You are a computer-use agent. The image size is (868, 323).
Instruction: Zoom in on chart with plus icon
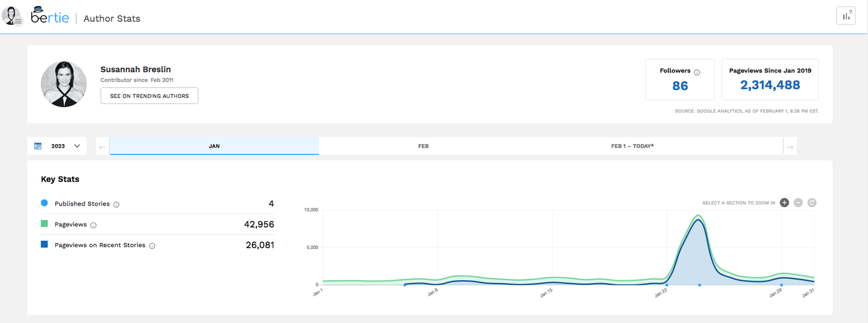[784, 203]
